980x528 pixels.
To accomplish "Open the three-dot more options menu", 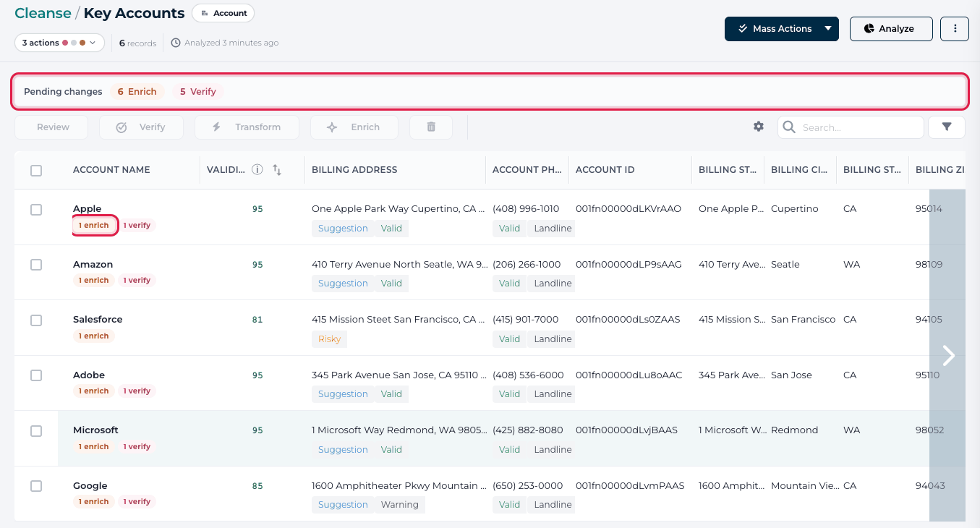I will tap(955, 29).
